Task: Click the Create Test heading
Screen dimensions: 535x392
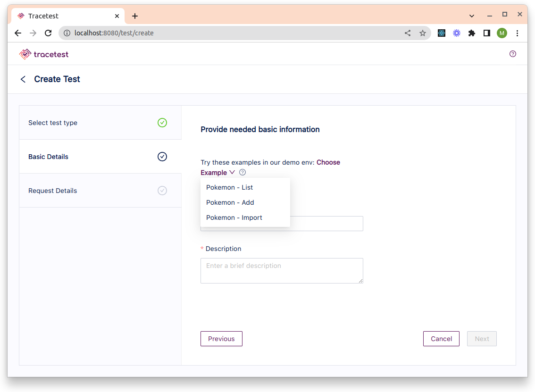Action: 57,79
